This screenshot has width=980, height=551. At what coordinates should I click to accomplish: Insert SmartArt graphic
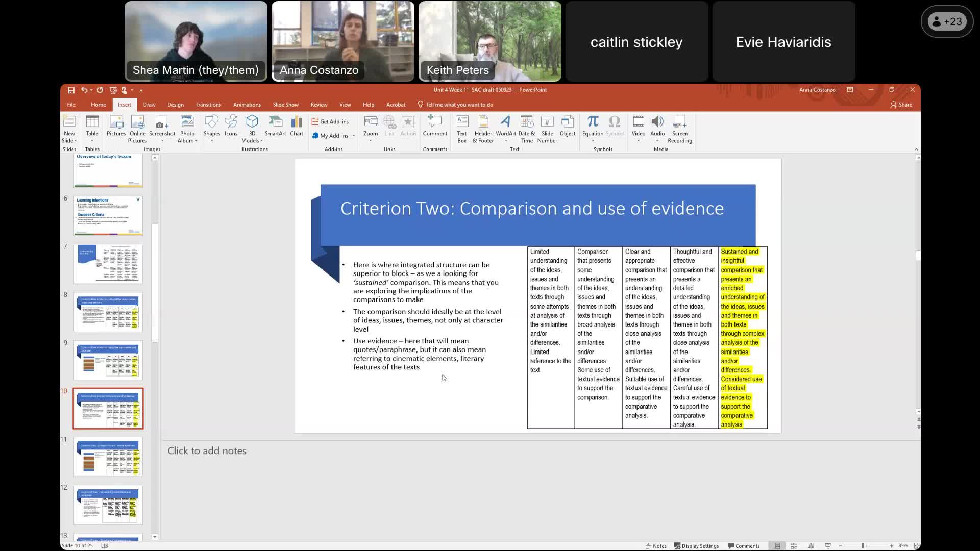click(276, 127)
